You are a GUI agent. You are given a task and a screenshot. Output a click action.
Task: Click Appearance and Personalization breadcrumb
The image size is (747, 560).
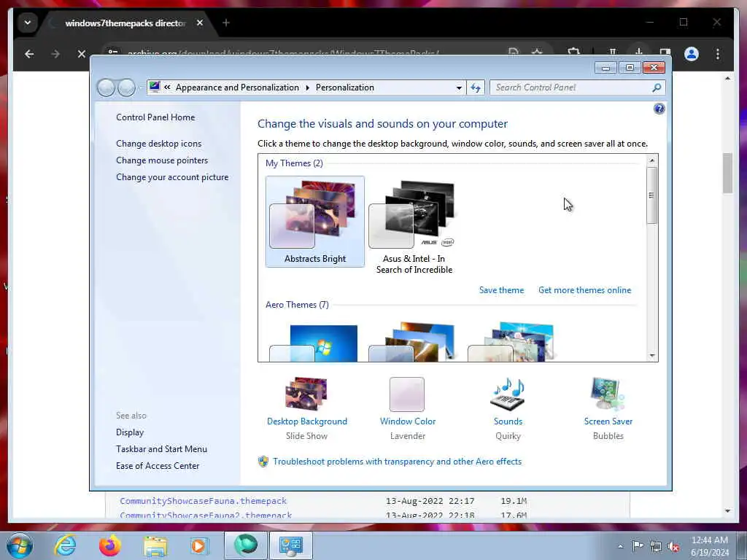[237, 87]
